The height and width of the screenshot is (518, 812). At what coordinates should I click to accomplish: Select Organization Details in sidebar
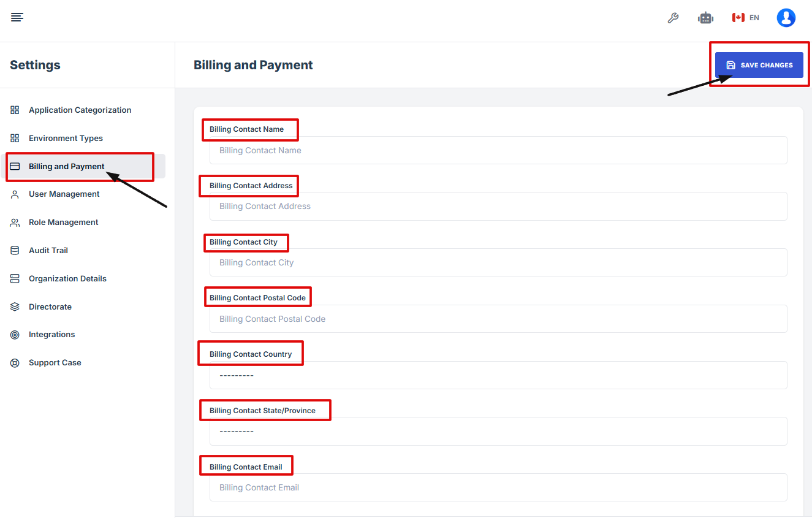pos(67,279)
